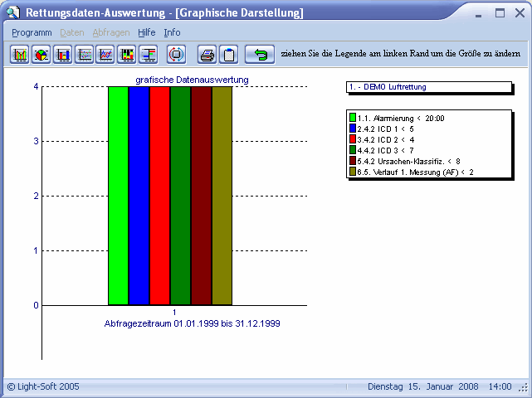Viewport: 532px width, 398px height.
Task: Click the time '14:00' in status bar
Action: pos(500,386)
